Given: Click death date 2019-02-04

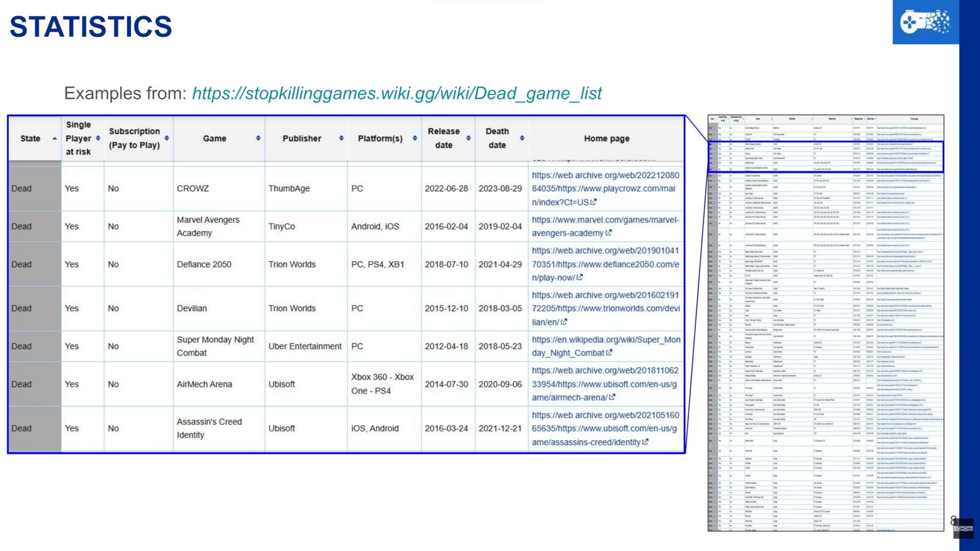Looking at the screenshot, I should 500,227.
